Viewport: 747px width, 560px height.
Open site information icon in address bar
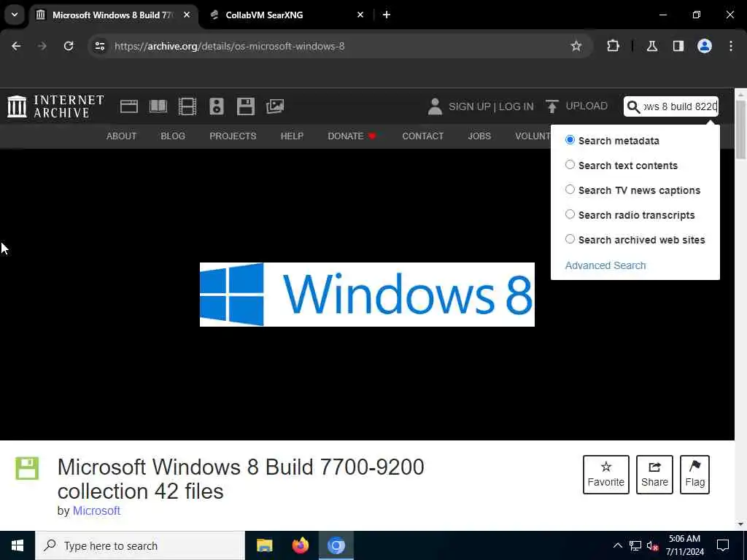coord(99,46)
